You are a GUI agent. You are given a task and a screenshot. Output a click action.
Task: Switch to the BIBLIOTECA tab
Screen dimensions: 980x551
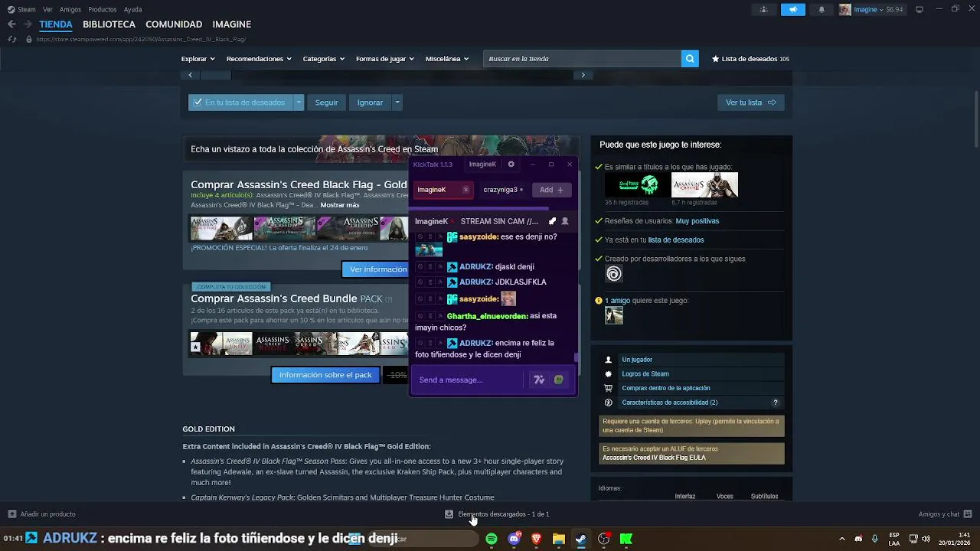pos(109,24)
